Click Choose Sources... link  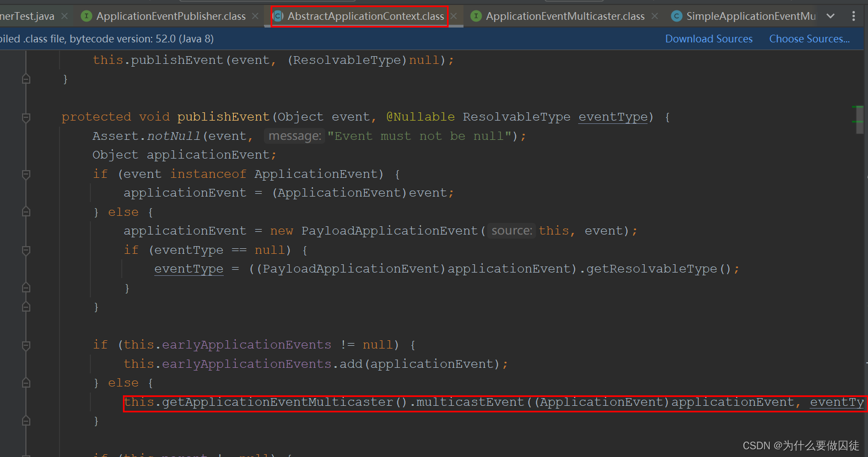point(809,39)
